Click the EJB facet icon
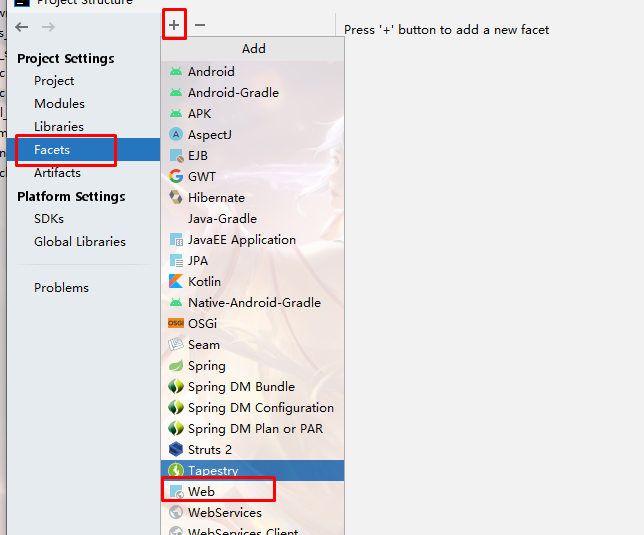Viewport: 644px width, 535px height. [176, 156]
